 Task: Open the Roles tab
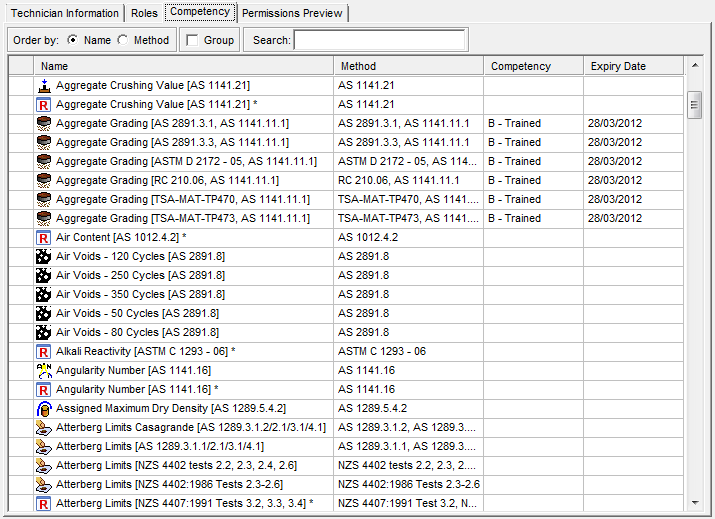[x=144, y=13]
